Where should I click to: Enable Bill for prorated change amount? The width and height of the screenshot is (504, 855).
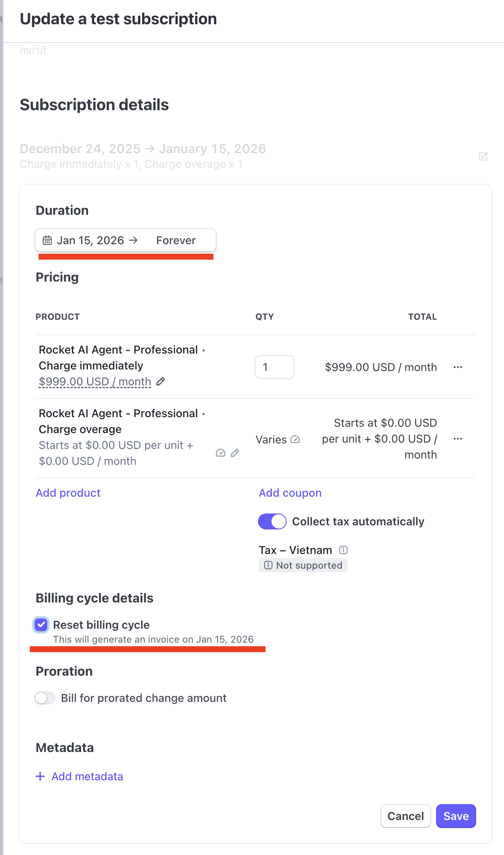coord(45,698)
